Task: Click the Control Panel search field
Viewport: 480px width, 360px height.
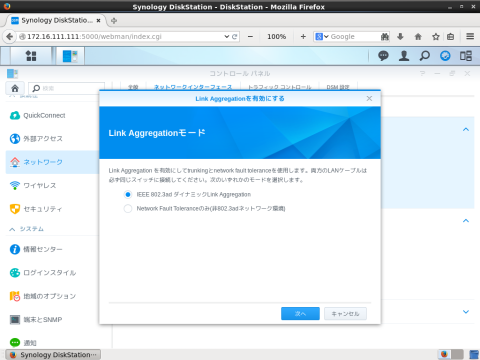Action: pos(67,88)
